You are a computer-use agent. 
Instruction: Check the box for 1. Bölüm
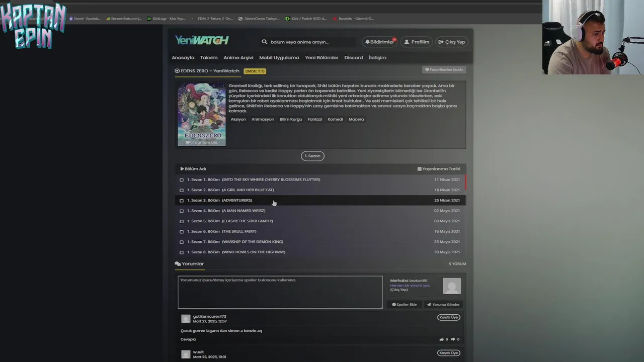[x=182, y=180]
